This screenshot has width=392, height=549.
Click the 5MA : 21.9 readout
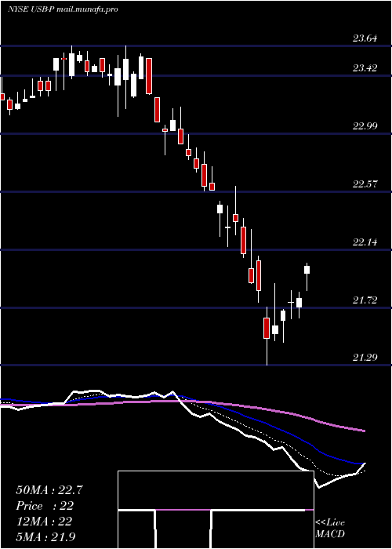(45, 536)
